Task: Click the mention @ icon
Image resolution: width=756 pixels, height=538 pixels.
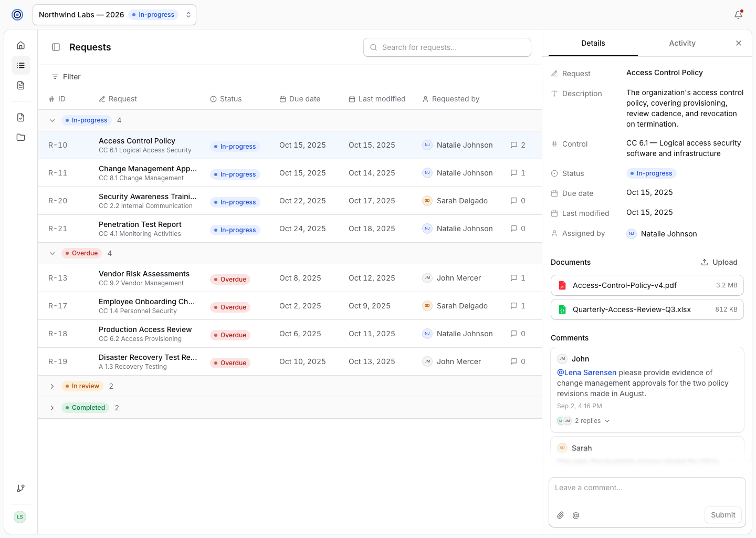Action: tap(576, 515)
